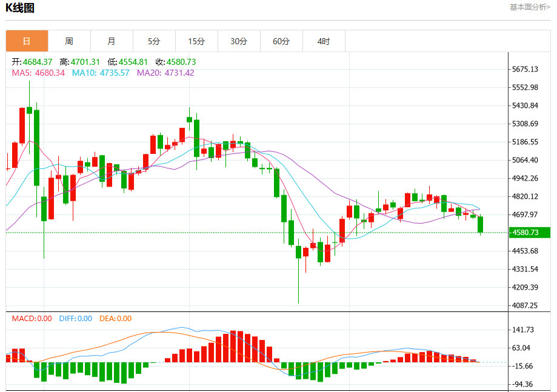557x392 pixels.
Task: Click the tallest red MACD histogram bar
Action: (233, 347)
